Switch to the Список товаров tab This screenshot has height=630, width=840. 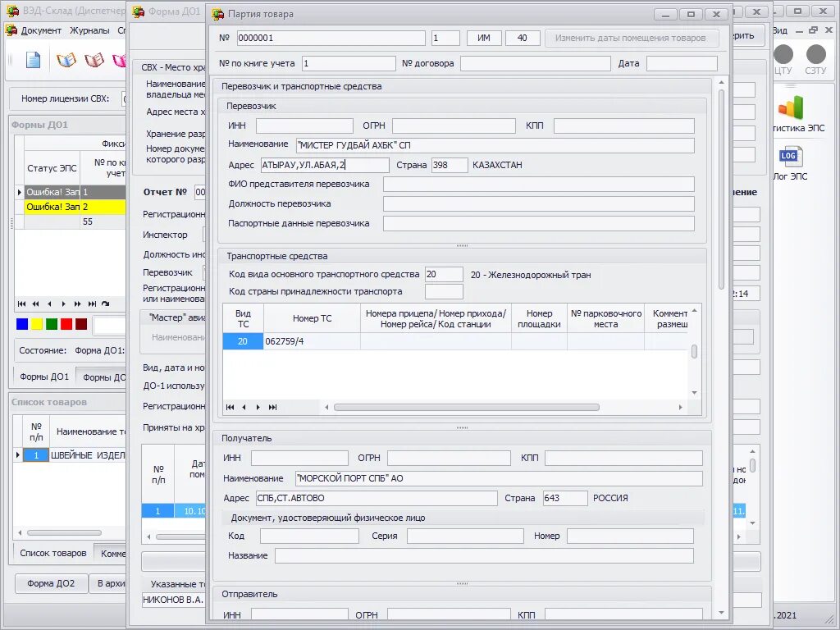click(53, 553)
